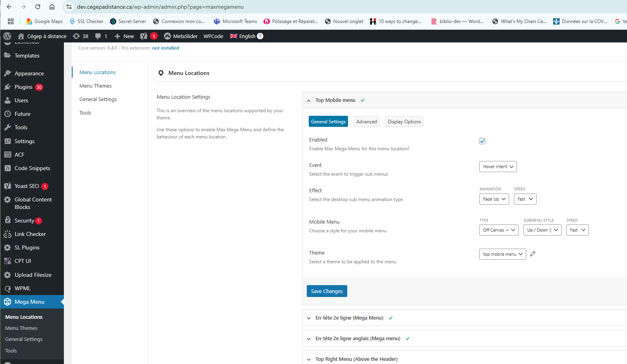The image size is (627, 364).
Task: Open the comments bubble icon in admin bar
Action: [98, 36]
